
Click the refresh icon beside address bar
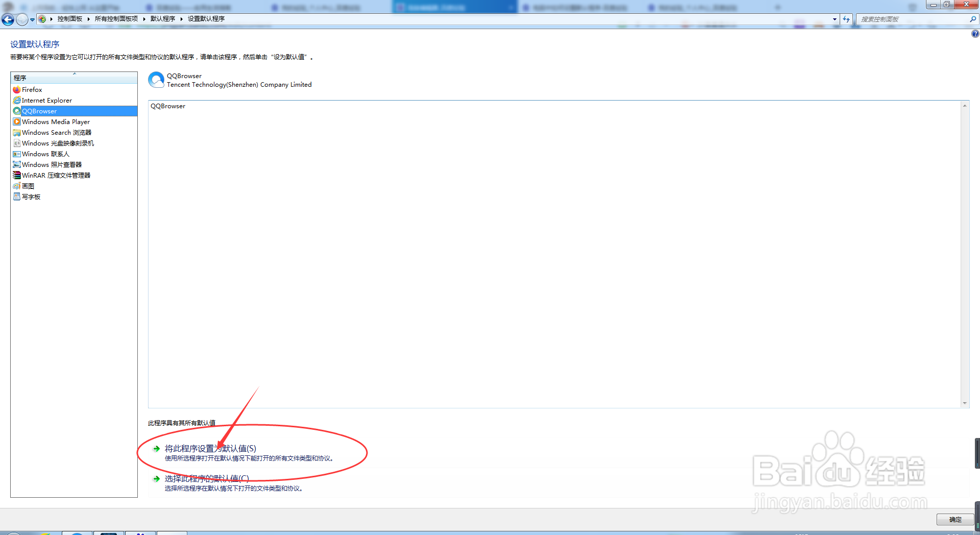point(846,19)
